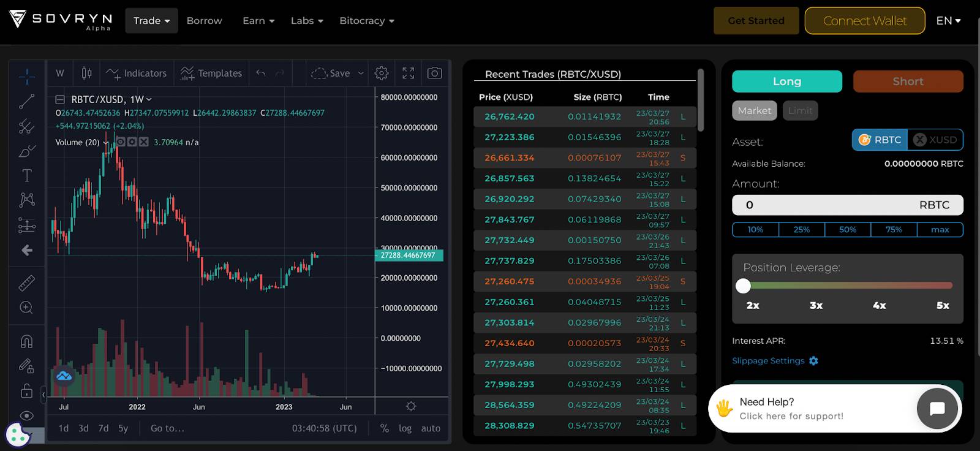Screen dimensions: 980x451
Task: Expand the Volume (20) legend chevron
Action: coord(106,142)
